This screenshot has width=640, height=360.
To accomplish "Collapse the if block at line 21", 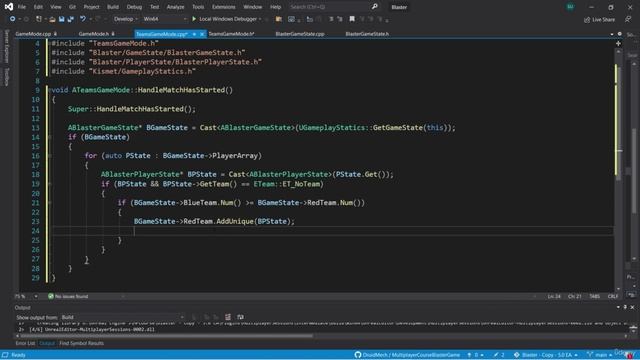I will click(50, 203).
